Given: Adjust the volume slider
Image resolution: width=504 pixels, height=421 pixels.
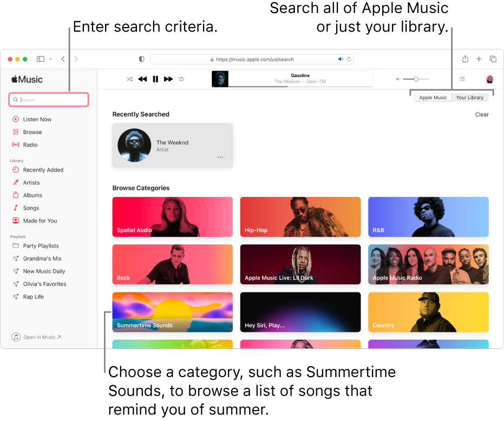Looking at the screenshot, I should pyautogui.click(x=417, y=79).
